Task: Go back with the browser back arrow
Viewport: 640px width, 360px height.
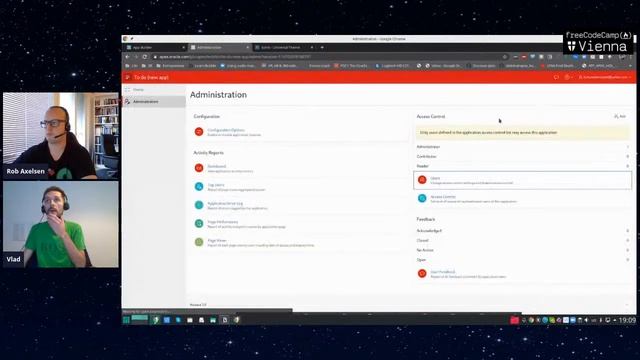Action: pyautogui.click(x=127, y=57)
